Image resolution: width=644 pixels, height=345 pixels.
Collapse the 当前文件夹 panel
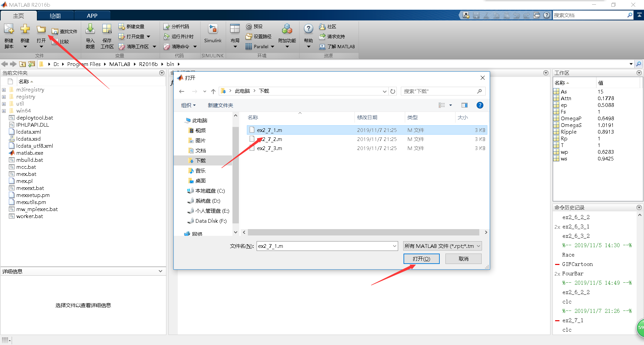tap(162, 73)
